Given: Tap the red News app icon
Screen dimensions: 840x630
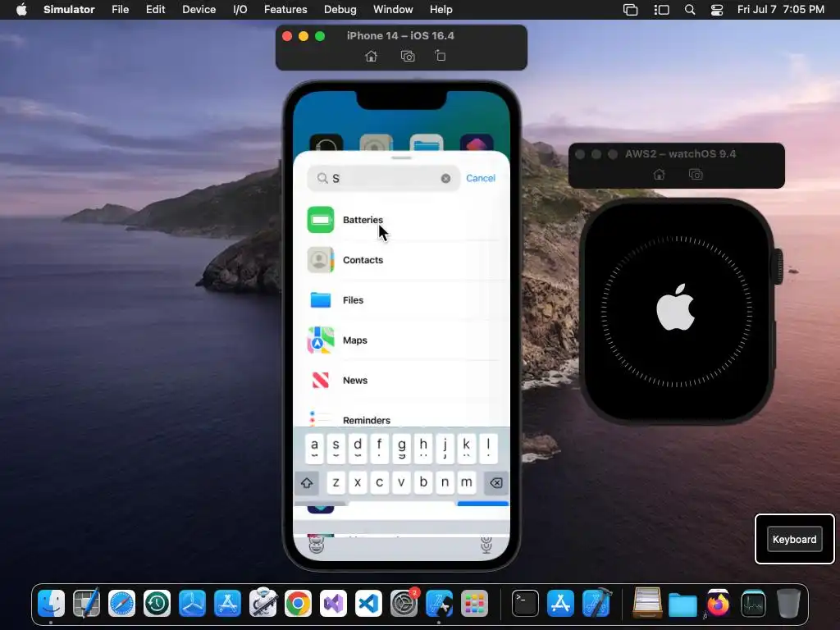Looking at the screenshot, I should [x=321, y=381].
